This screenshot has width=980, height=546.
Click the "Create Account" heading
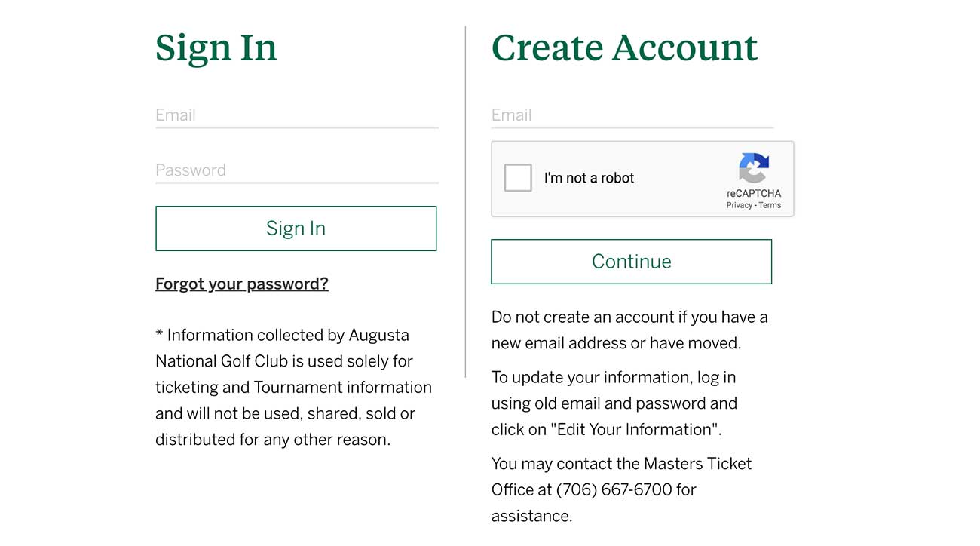(x=624, y=48)
